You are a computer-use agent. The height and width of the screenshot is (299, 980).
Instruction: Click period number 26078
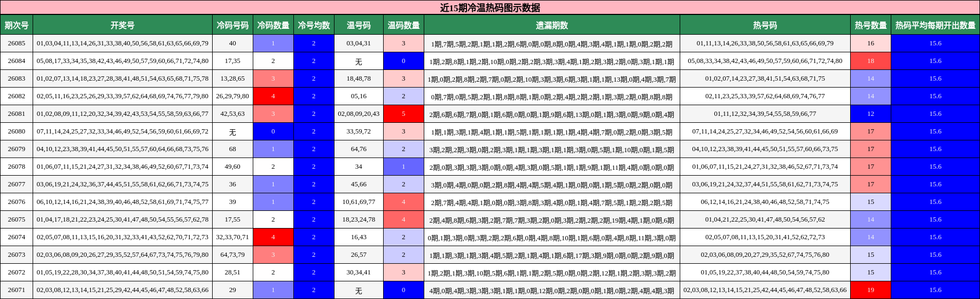pyautogui.click(x=17, y=167)
